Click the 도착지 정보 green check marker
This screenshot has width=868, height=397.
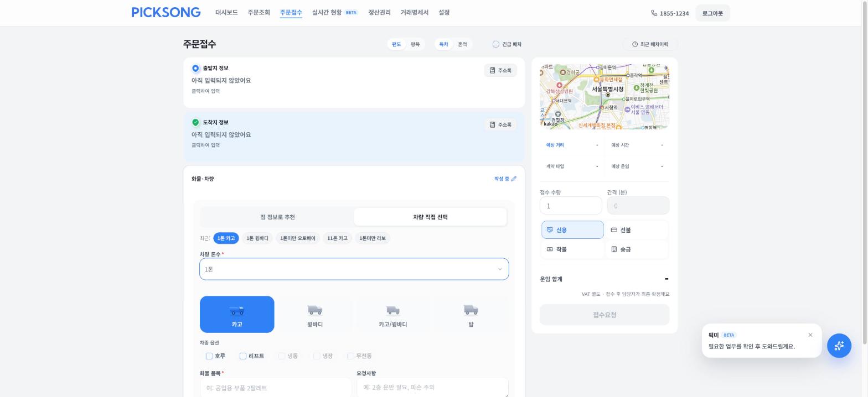[195, 123]
